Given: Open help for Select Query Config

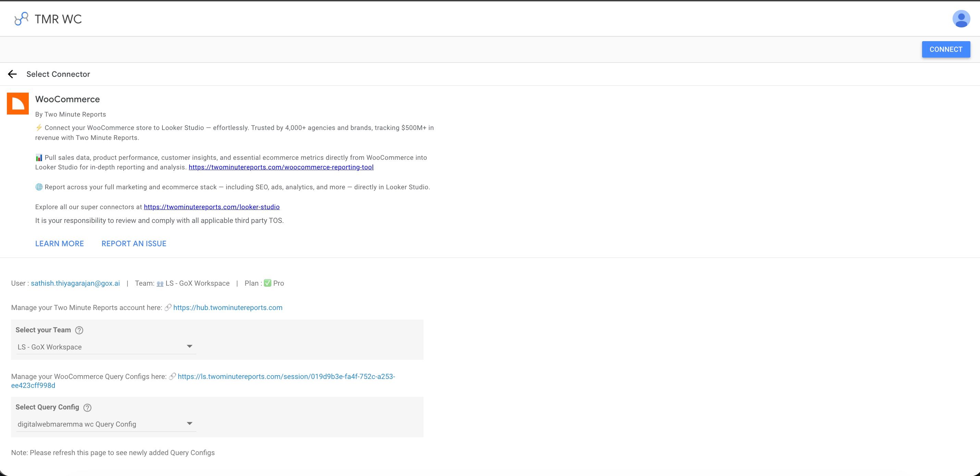Looking at the screenshot, I should pos(87,407).
